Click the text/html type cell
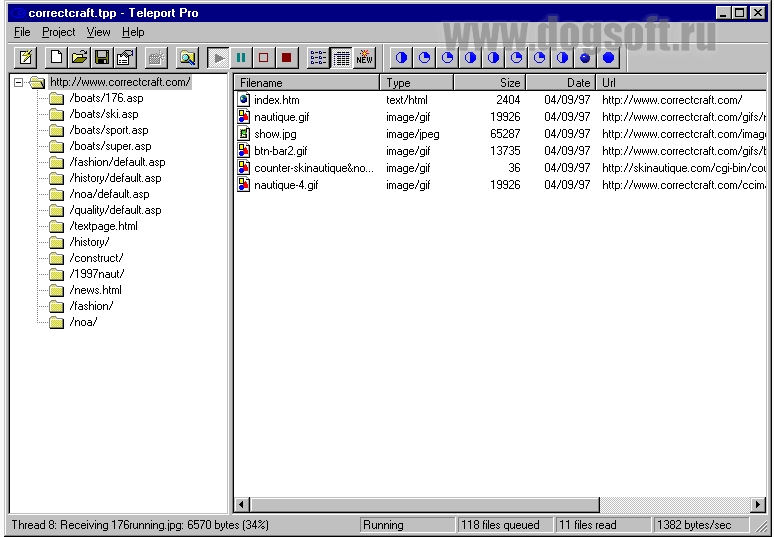The width and height of the screenshot is (774, 537). [x=407, y=100]
